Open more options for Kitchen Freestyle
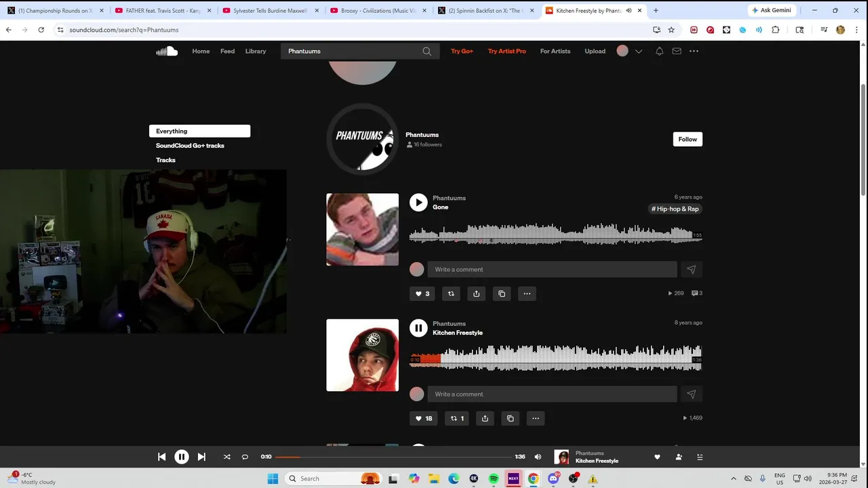Image resolution: width=868 pixels, height=488 pixels. pos(536,418)
